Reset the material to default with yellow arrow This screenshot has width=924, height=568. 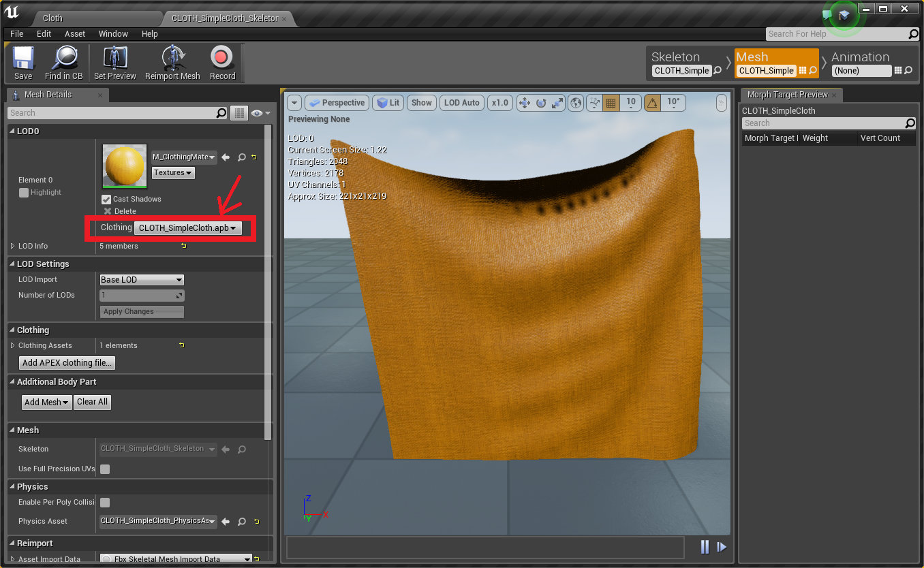coord(254,157)
